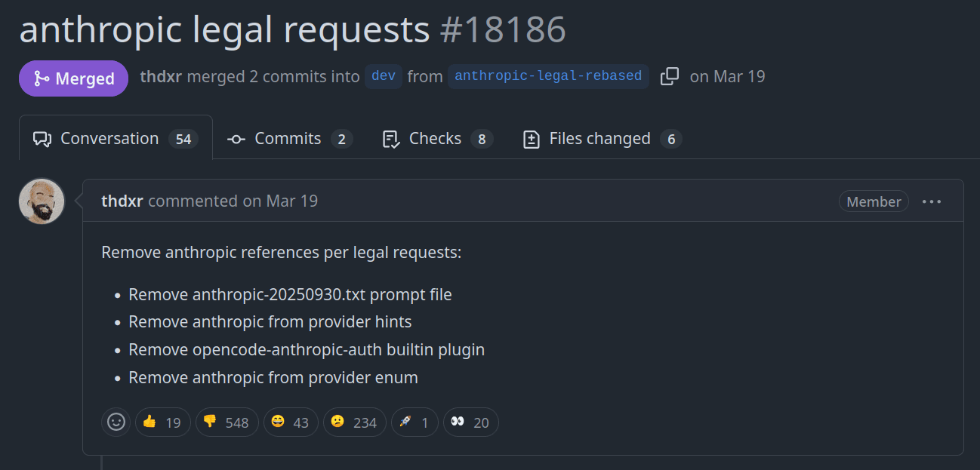Image resolution: width=980 pixels, height=470 pixels.
Task: Open the anthropic-legal-rebased branch link
Action: (x=548, y=76)
